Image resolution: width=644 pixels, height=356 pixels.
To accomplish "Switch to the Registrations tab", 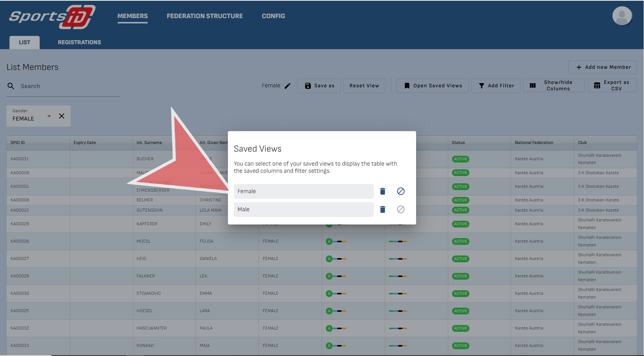I will click(79, 42).
